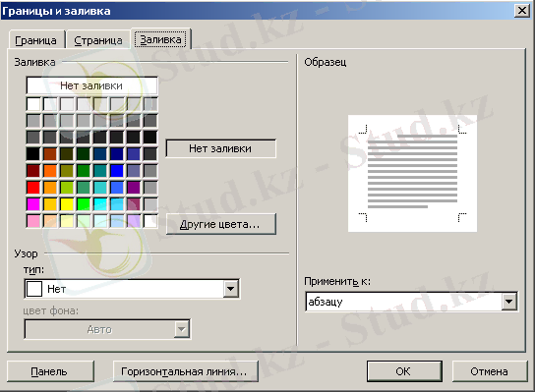Select the red color swatch
The width and height of the screenshot is (535, 392).
tap(33, 188)
